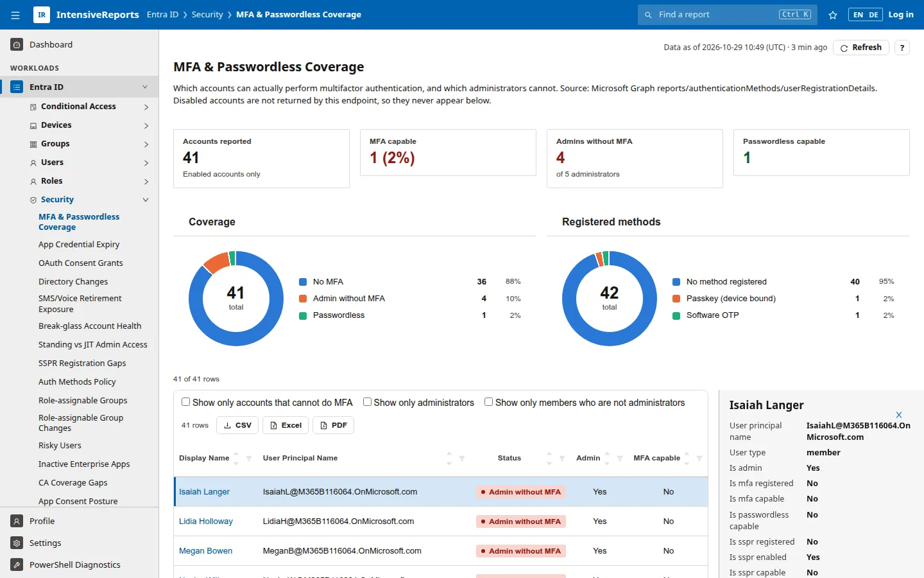
Task: Expand the Groups section
Action: click(146, 144)
